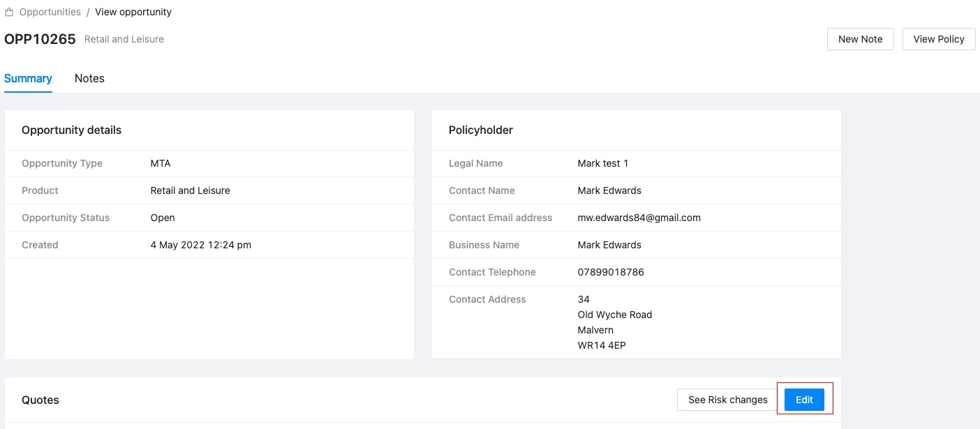Click the telephone number 07899018786

tap(611, 272)
